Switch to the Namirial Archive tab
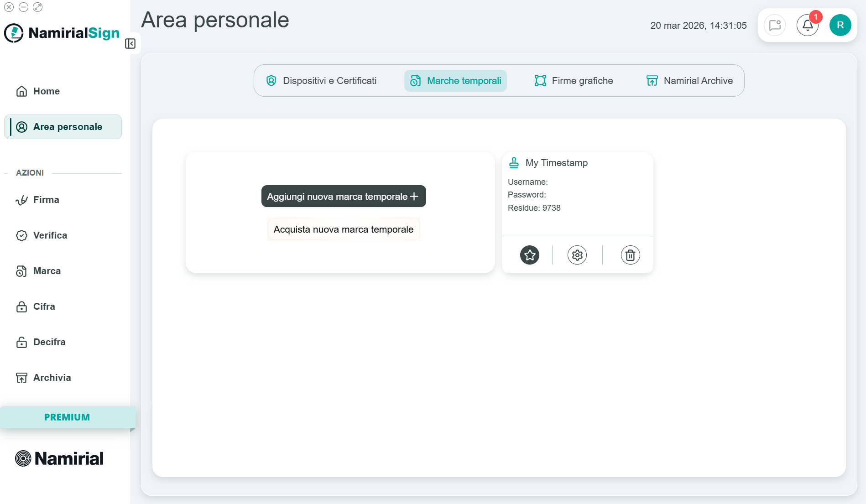Image resolution: width=866 pixels, height=504 pixels. (690, 81)
